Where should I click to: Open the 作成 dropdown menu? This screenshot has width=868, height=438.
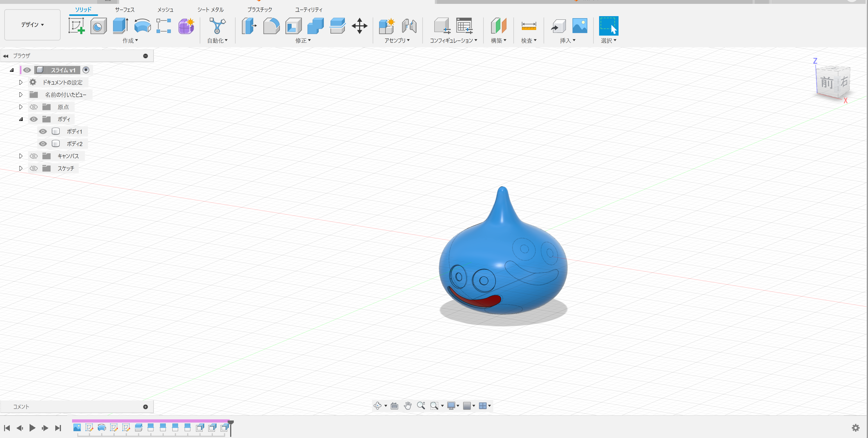130,40
